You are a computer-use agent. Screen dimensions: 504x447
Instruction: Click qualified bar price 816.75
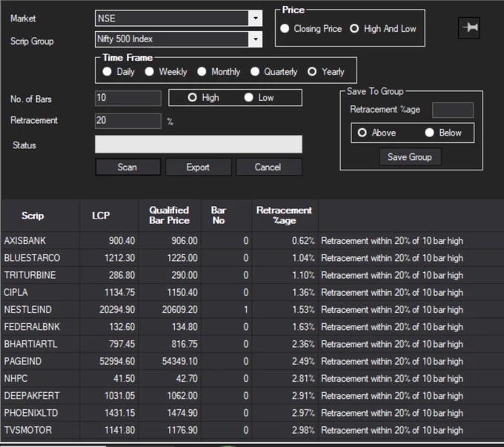(x=185, y=344)
